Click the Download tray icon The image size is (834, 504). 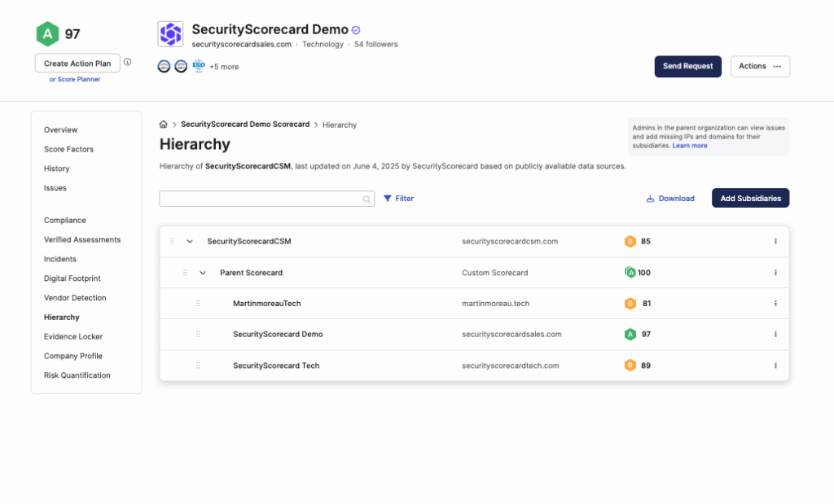point(650,199)
